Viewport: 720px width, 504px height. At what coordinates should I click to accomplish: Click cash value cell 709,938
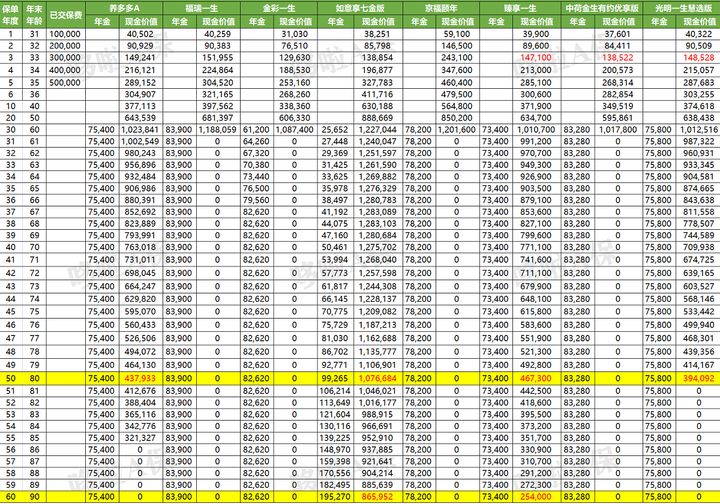pos(698,247)
